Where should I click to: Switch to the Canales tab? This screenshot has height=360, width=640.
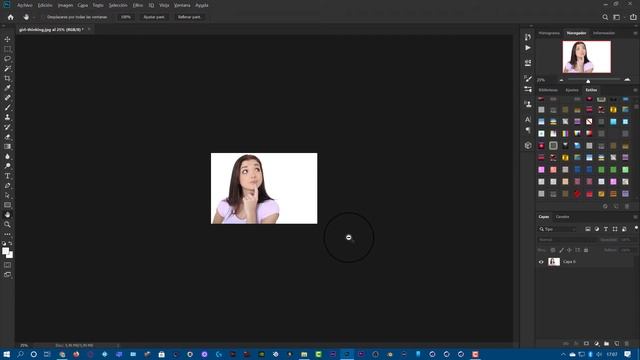pyautogui.click(x=562, y=217)
